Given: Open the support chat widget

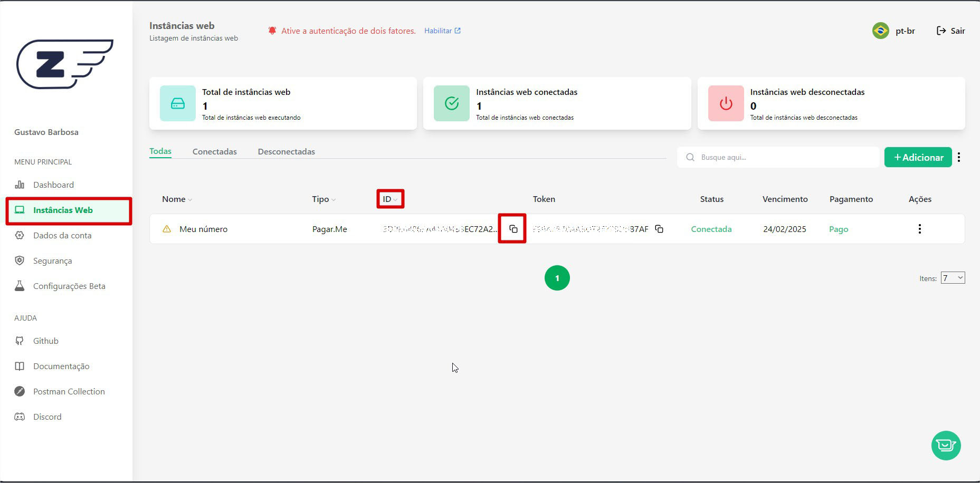Looking at the screenshot, I should 946,446.
